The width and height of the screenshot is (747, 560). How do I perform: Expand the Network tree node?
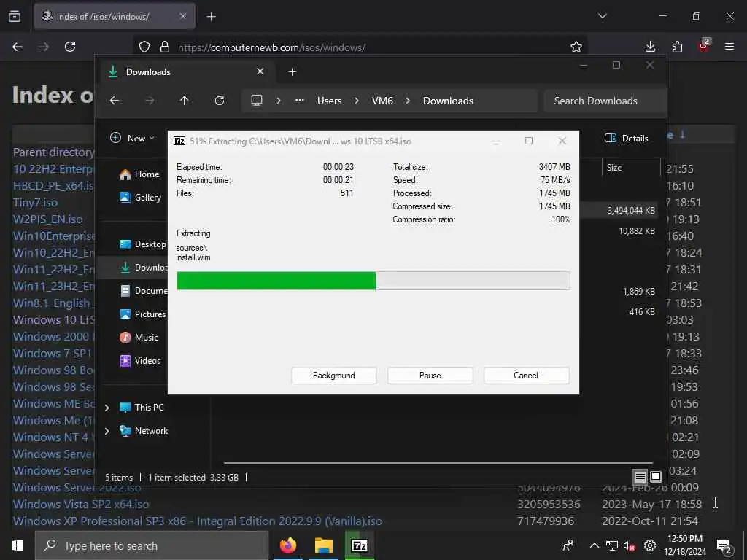coord(107,431)
